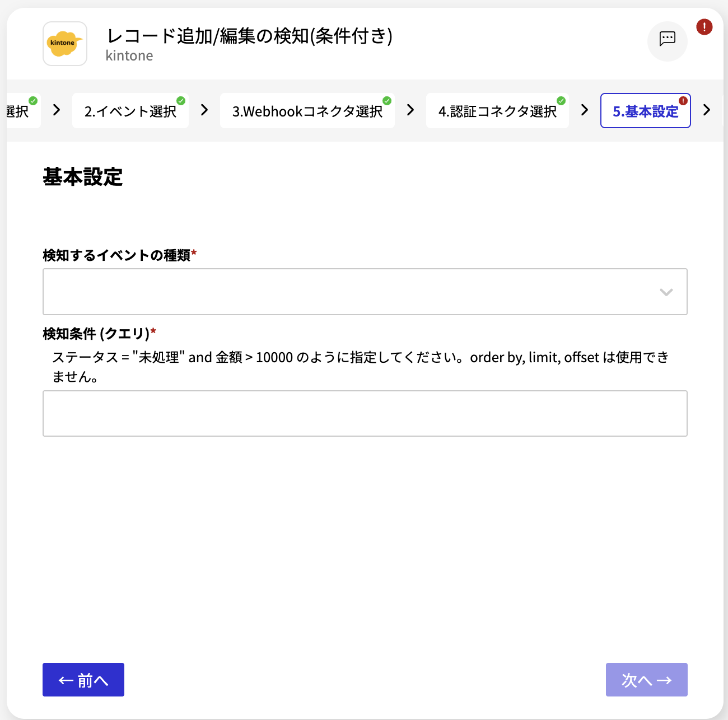Open the 検知するイベントの種類 dropdown

click(365, 292)
